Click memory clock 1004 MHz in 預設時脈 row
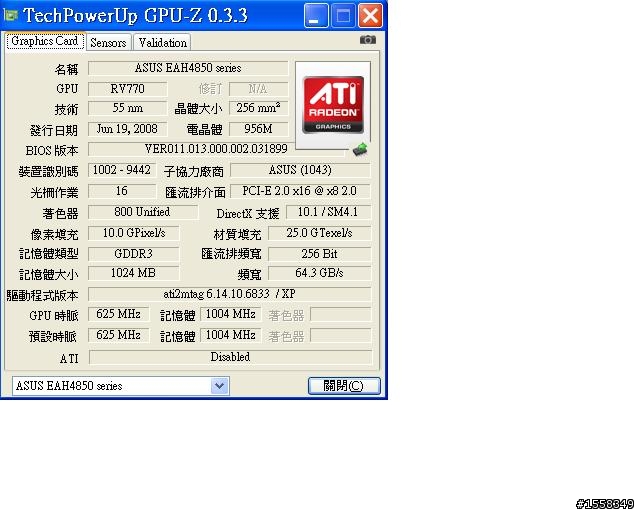This screenshot has width=640, height=512. coord(231,335)
